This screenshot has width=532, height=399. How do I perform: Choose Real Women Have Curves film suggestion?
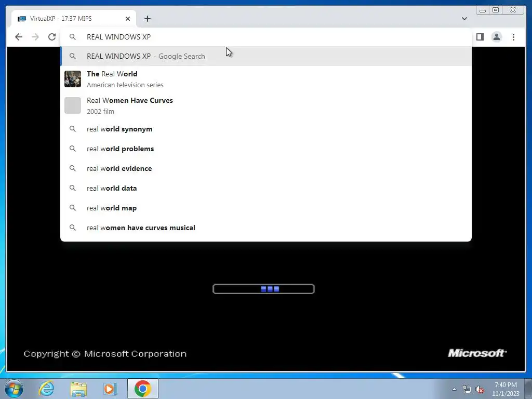(x=266, y=105)
